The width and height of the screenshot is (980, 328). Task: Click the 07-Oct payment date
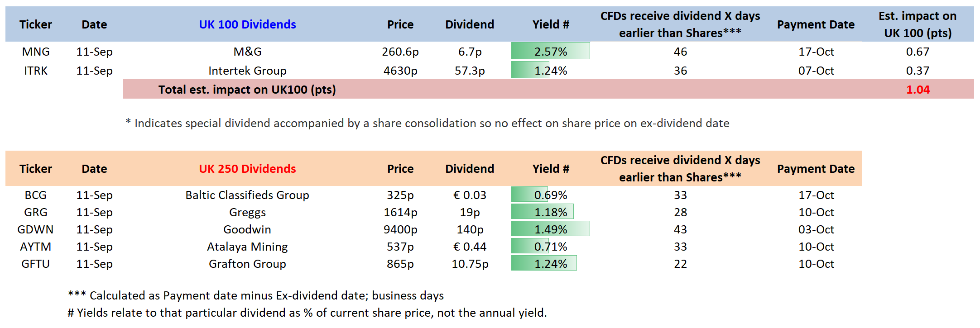pos(816,71)
